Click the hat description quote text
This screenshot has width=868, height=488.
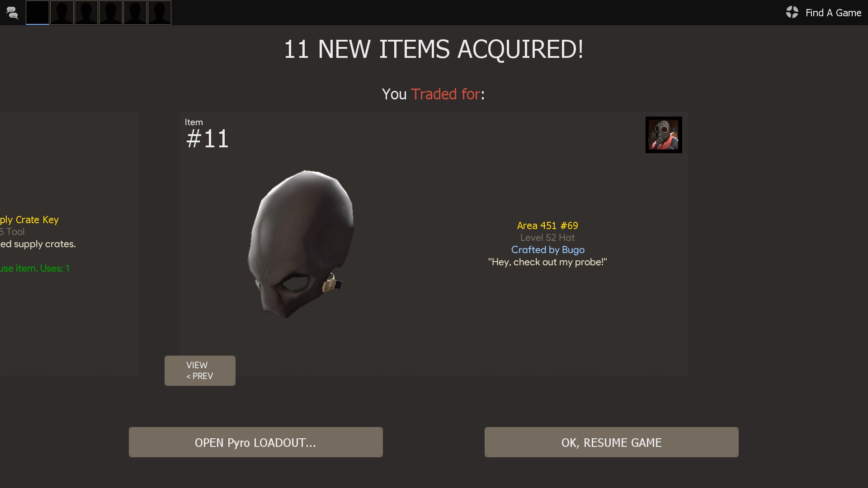tap(547, 262)
